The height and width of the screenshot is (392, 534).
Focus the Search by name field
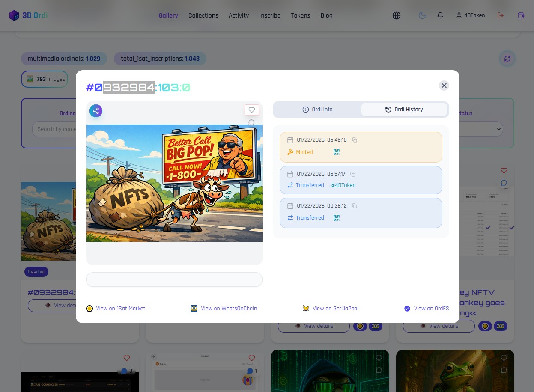pyautogui.click(x=54, y=129)
